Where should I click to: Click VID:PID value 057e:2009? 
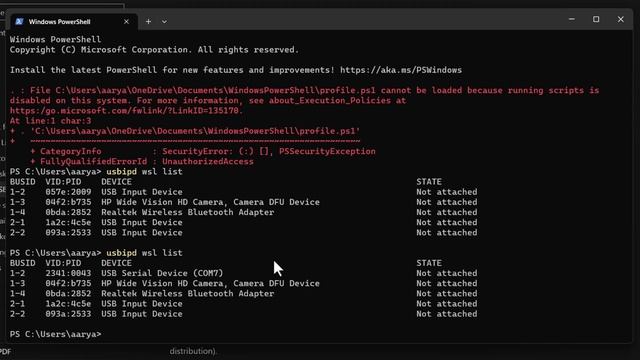(x=68, y=192)
